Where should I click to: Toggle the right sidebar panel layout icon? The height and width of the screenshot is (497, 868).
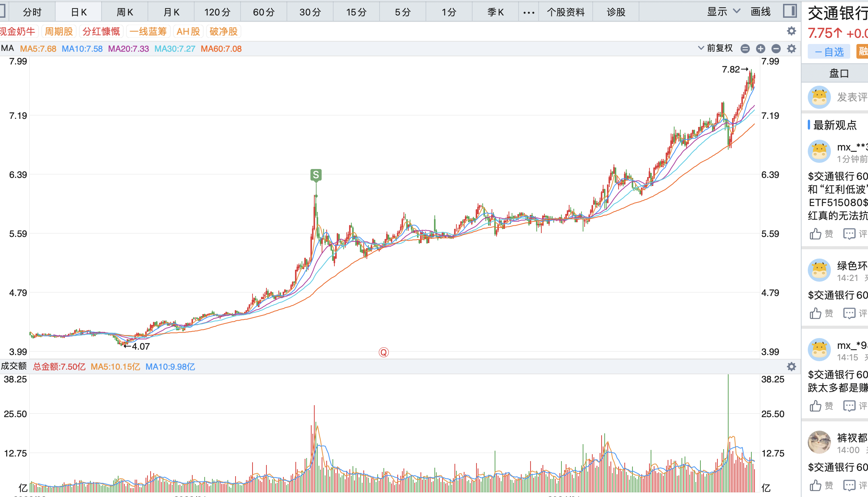tap(790, 11)
